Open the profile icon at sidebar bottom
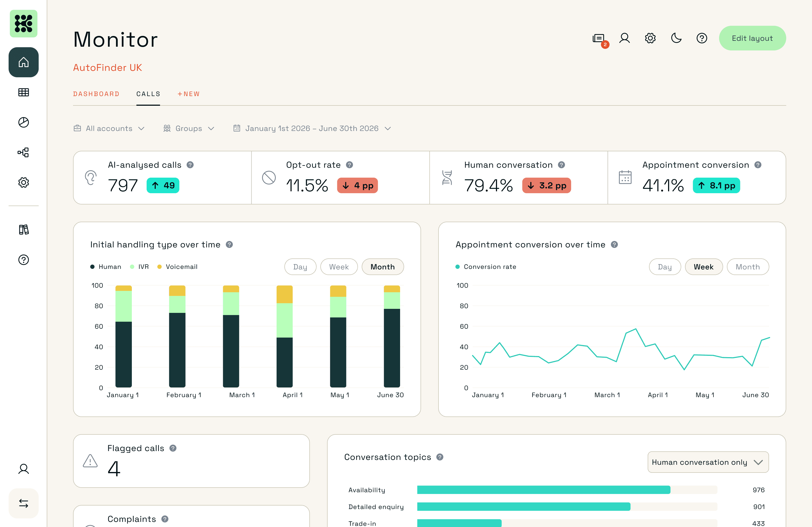 tap(24, 469)
